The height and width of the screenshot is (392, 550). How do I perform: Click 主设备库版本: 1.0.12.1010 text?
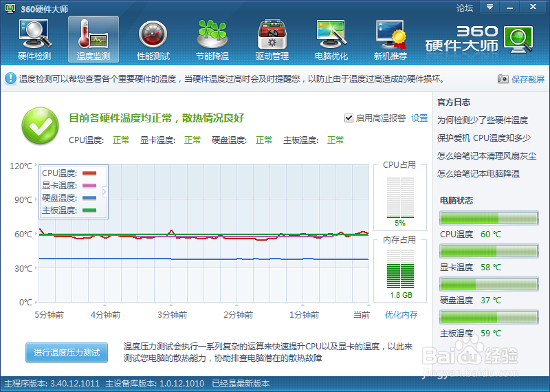click(x=155, y=383)
